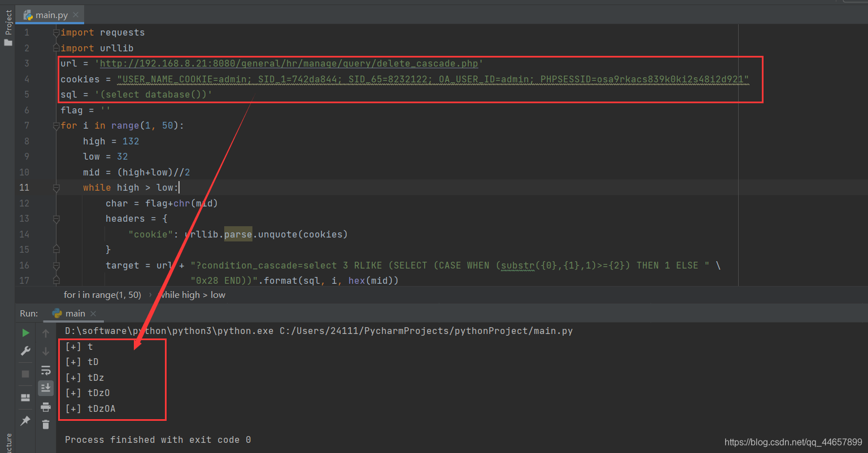
Task: Click line number 11 in gutter
Action: pos(24,188)
